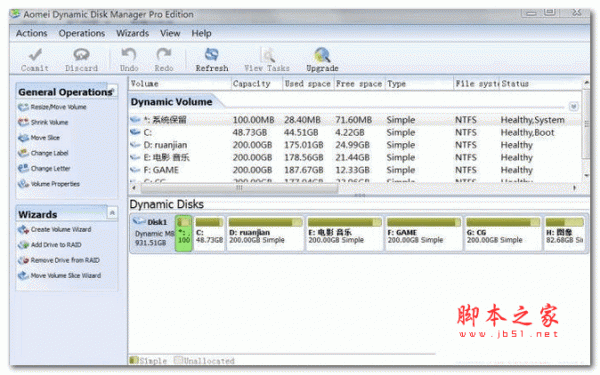The image size is (600, 375).
Task: Click the Discard toolbar icon
Action: pos(81,55)
